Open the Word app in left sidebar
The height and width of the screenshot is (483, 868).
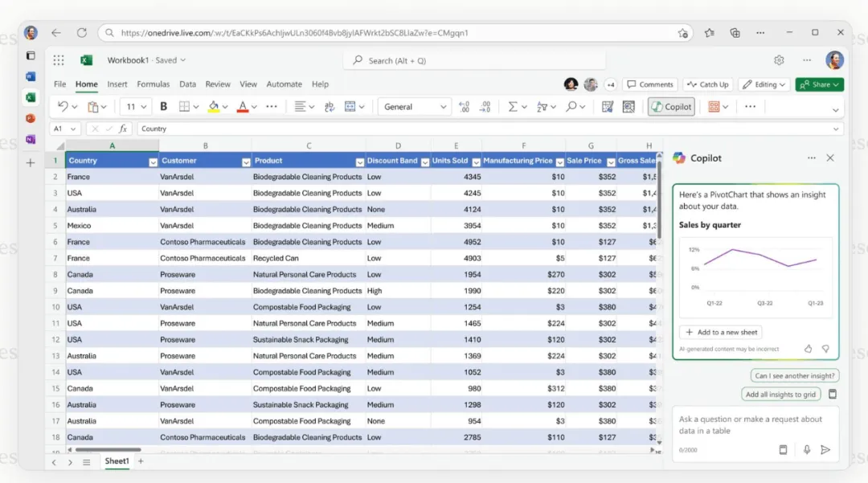(31, 76)
